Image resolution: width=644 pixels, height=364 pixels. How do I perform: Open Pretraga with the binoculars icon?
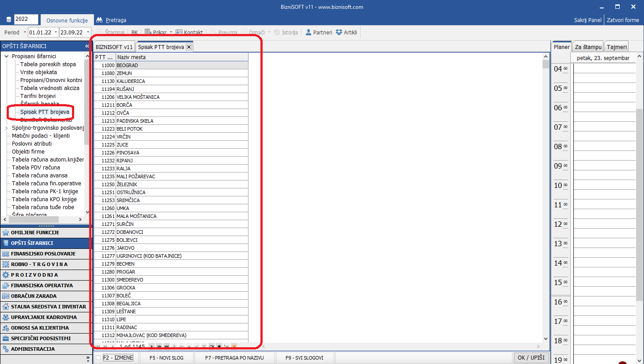99,20
